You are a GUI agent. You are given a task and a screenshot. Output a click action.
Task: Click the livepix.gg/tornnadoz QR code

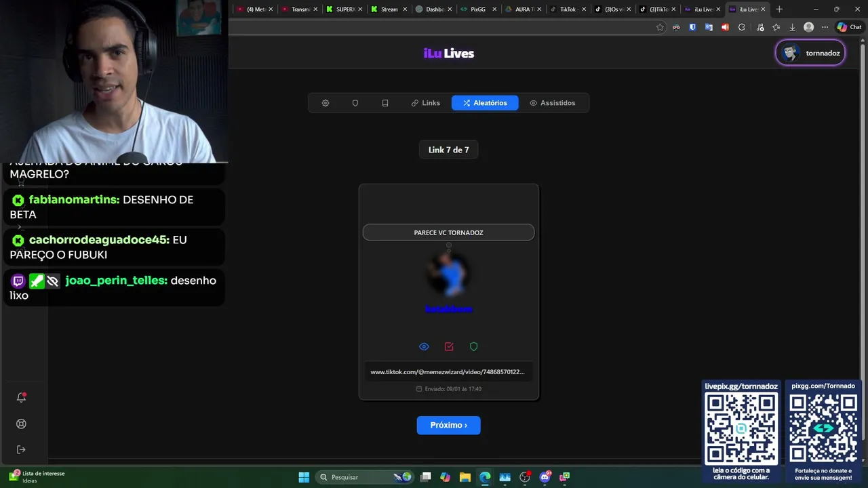(741, 428)
